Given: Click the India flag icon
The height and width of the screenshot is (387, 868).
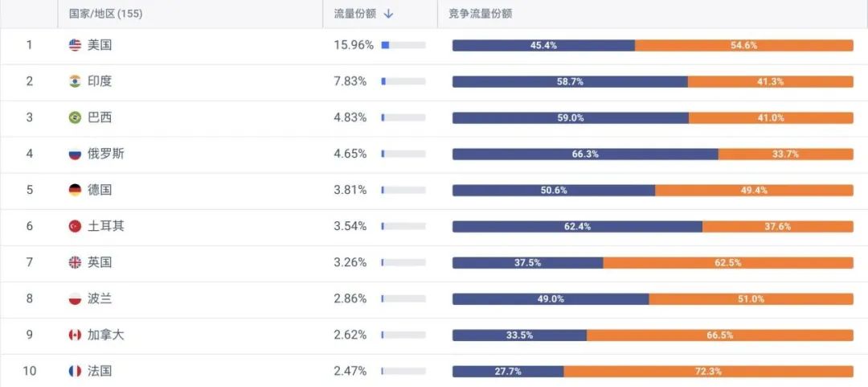Looking at the screenshot, I should (75, 81).
